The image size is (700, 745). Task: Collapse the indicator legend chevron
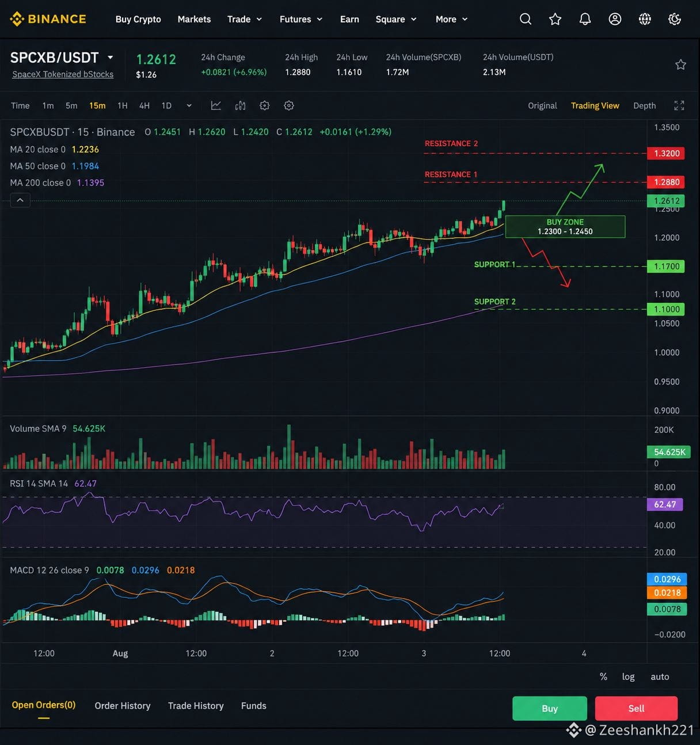[20, 200]
